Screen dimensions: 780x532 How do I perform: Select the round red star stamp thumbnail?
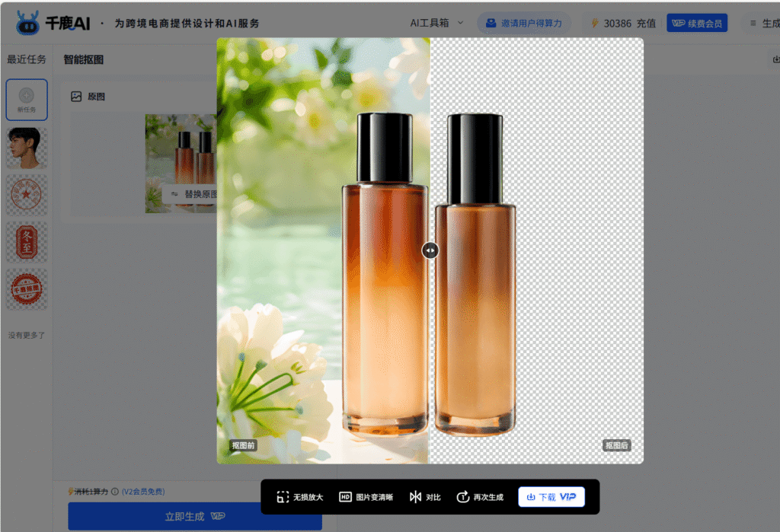tap(27, 195)
